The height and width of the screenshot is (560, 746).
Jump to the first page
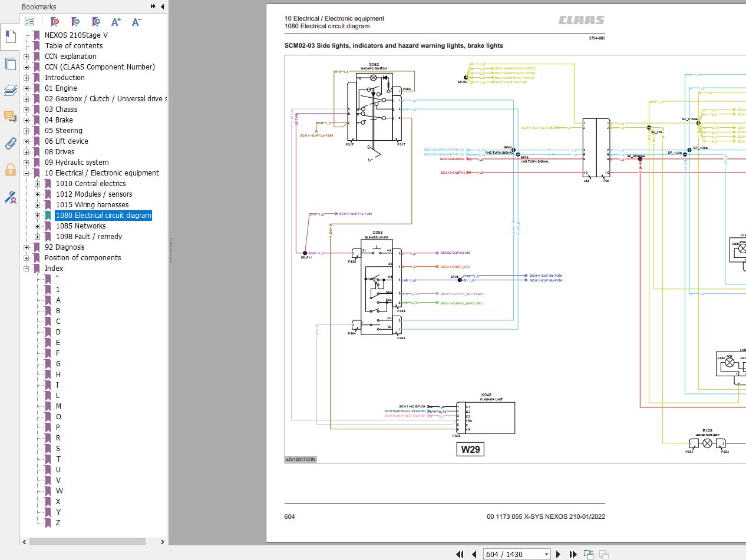coord(460,554)
